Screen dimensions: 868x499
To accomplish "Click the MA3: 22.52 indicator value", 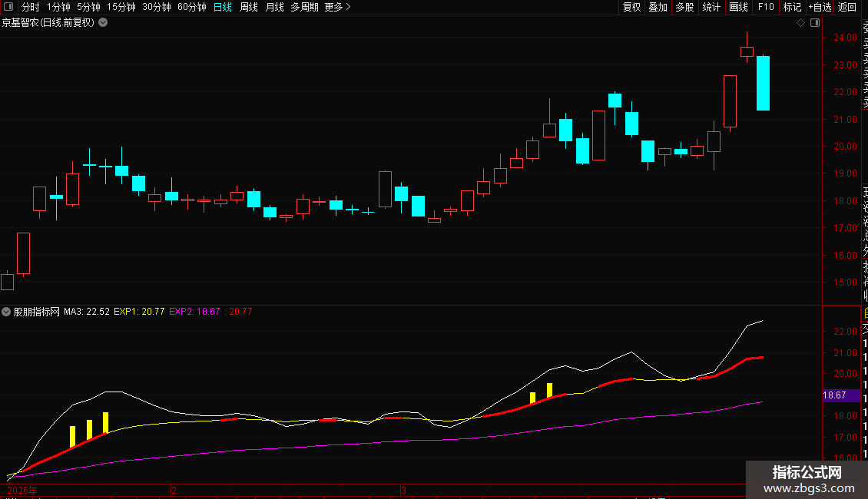I will pyautogui.click(x=86, y=312).
